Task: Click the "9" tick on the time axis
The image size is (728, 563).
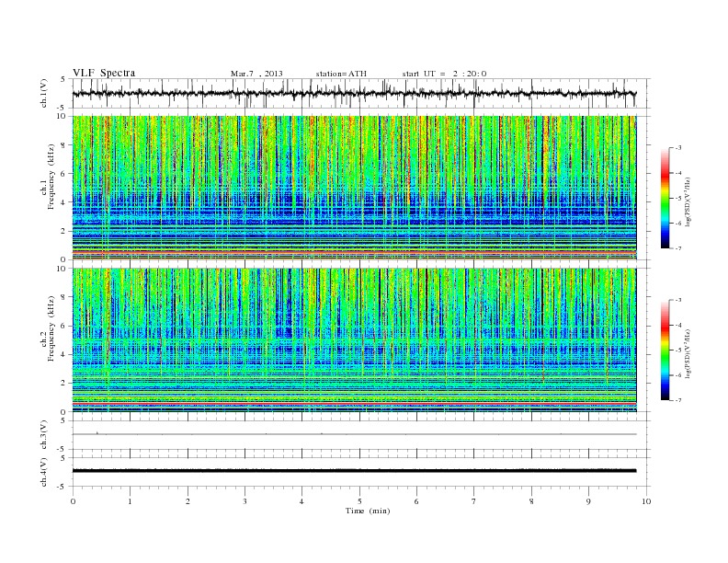Action: click(x=588, y=501)
